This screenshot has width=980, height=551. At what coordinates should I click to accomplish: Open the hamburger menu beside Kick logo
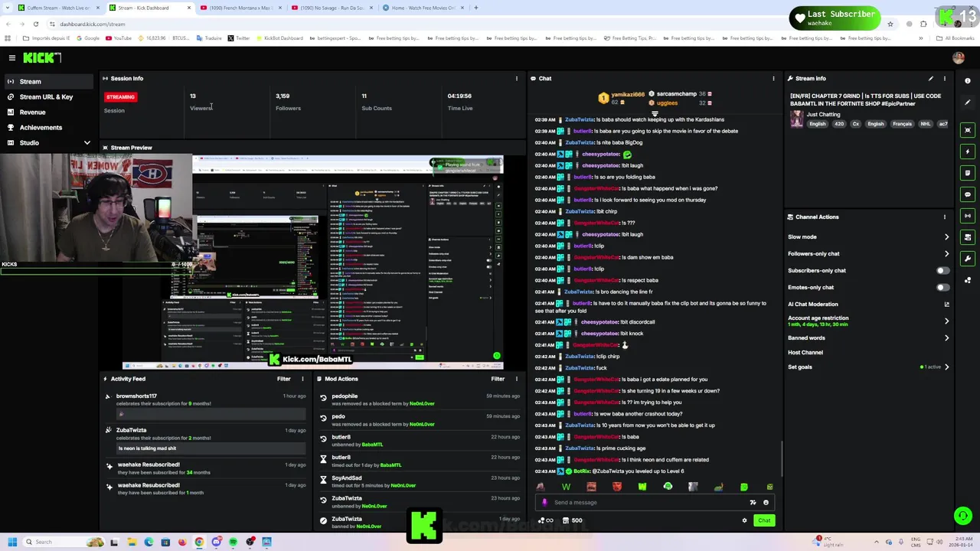tap(11, 57)
